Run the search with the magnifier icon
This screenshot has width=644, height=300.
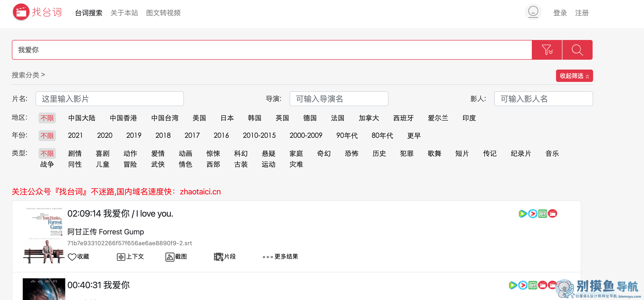(x=577, y=50)
